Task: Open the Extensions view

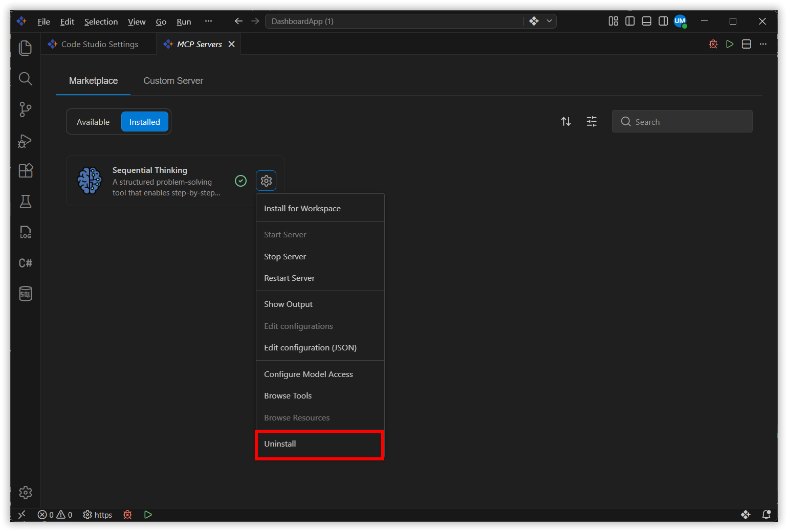Action: (x=26, y=171)
